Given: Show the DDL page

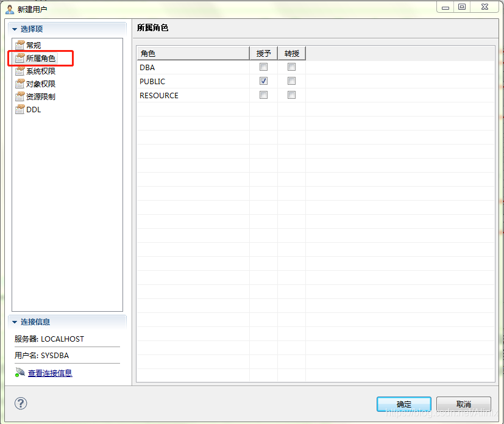Looking at the screenshot, I should tap(34, 109).
